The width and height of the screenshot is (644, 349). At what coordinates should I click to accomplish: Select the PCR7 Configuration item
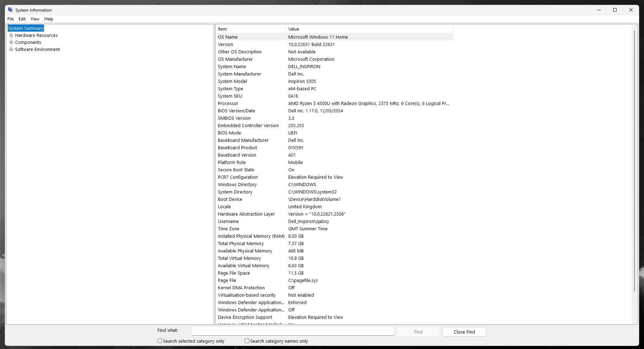(x=238, y=177)
